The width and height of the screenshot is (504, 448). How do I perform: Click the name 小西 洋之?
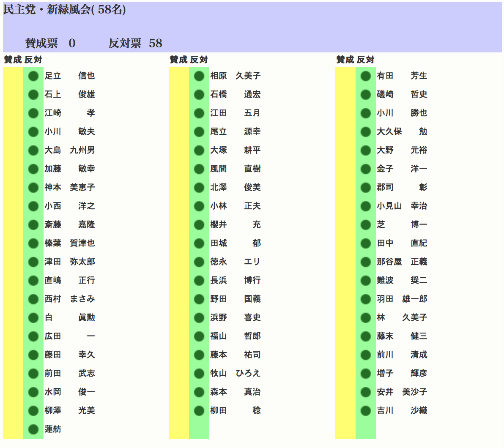click(70, 206)
